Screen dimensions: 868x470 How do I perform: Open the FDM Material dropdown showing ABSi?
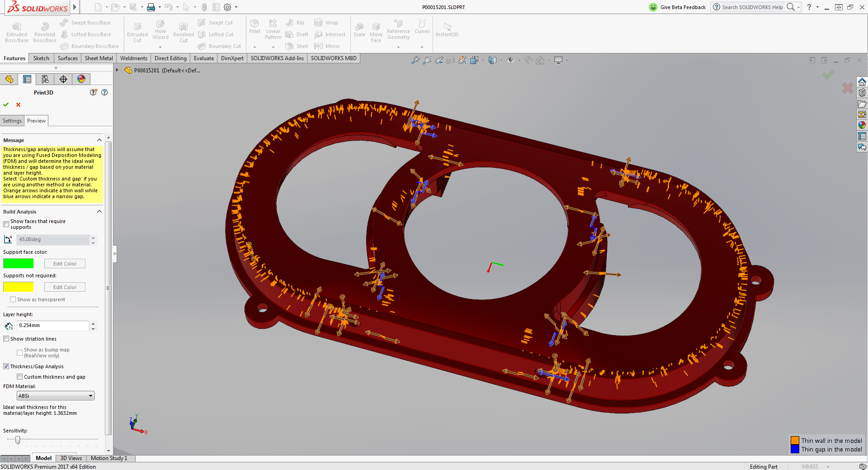click(55, 395)
